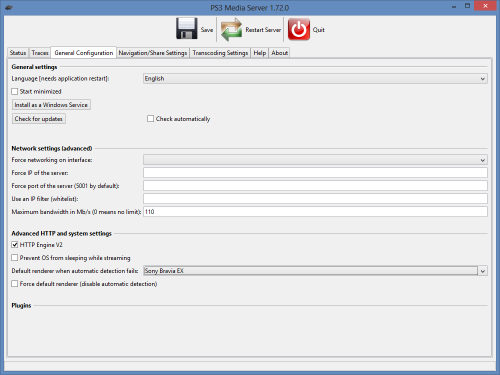Click the Force port of the server field
The height and width of the screenshot is (375, 500).
tap(315, 186)
